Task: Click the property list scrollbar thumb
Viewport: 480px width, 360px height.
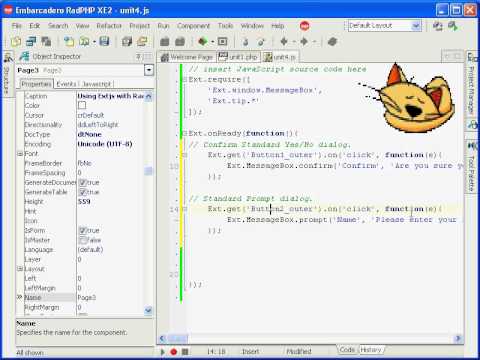Action: 149,171
